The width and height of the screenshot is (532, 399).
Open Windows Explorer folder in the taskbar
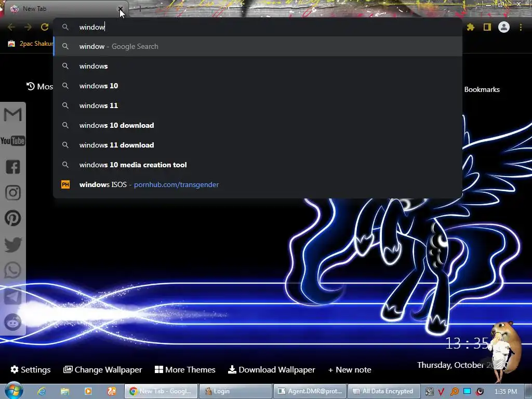tap(65, 391)
